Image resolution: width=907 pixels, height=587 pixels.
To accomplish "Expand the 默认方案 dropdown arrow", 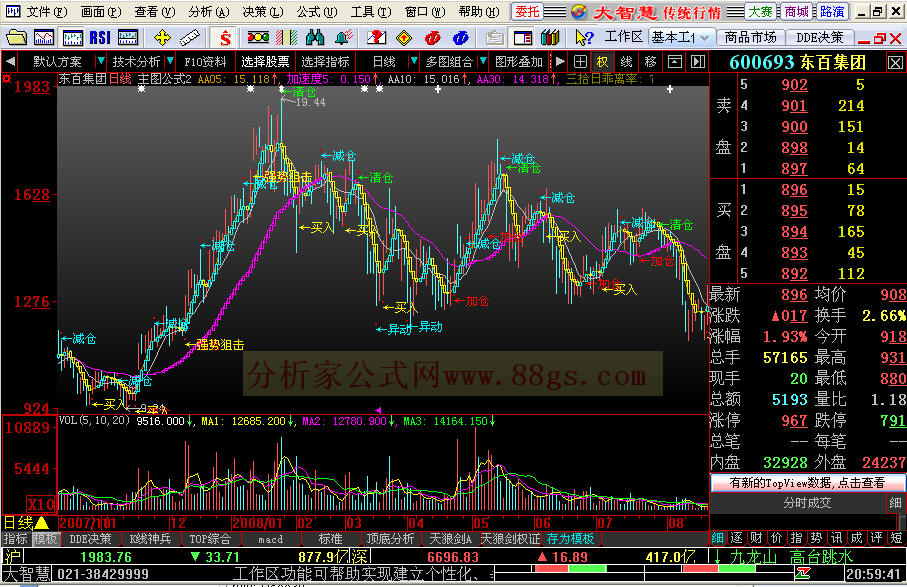I will pyautogui.click(x=101, y=60).
